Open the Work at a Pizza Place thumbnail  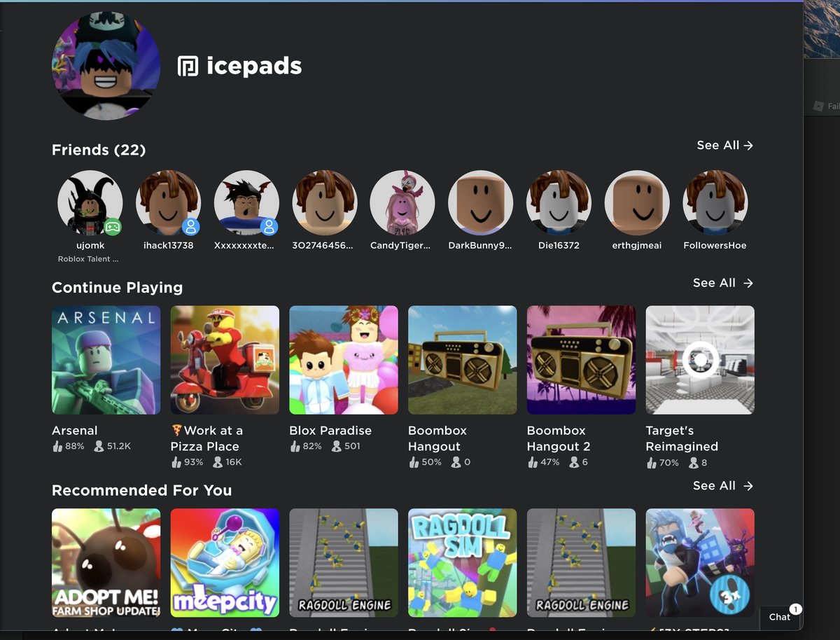[225, 360]
